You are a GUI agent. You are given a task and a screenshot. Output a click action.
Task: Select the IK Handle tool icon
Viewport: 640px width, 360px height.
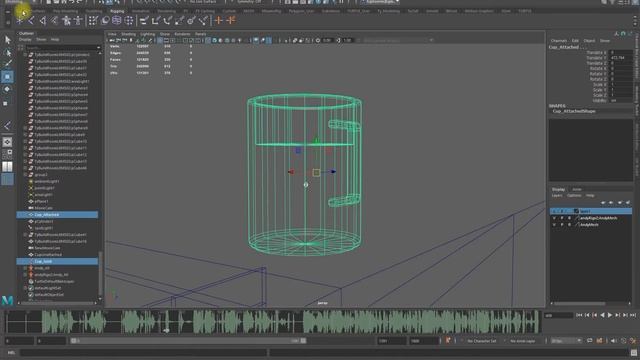[x=43, y=20]
